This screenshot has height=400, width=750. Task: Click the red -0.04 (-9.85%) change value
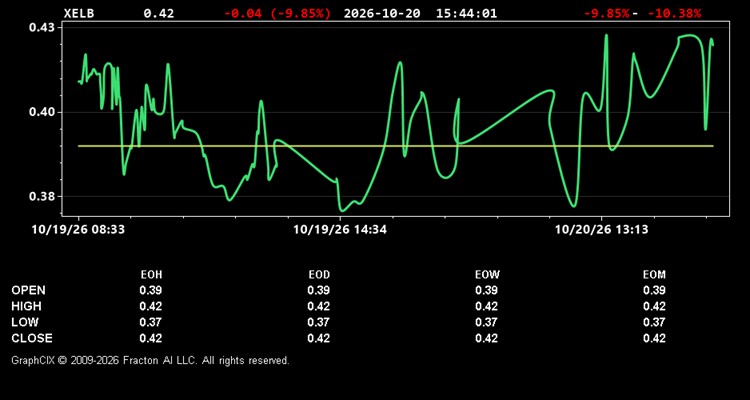(277, 13)
